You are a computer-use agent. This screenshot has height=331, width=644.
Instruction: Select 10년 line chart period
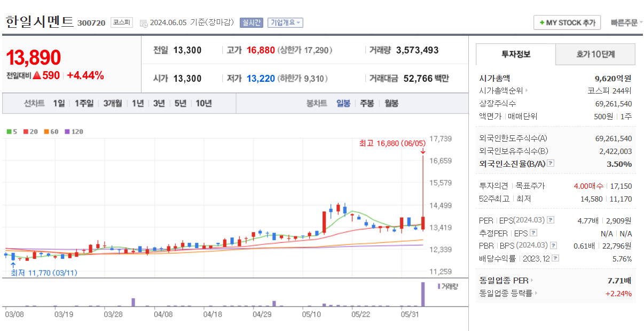203,103
